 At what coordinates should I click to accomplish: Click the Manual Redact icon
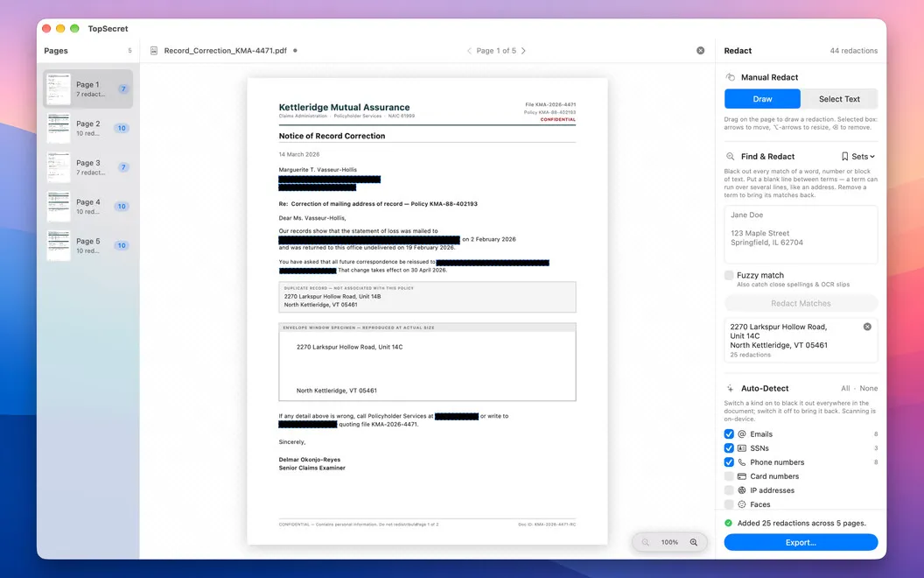coord(730,77)
